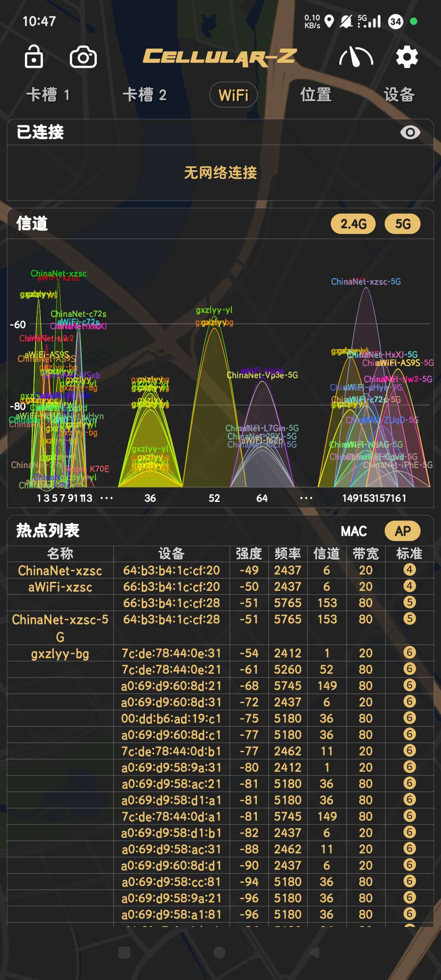The image size is (441, 980).
Task: Tap the 5G signal strength indicator
Action: (369, 21)
